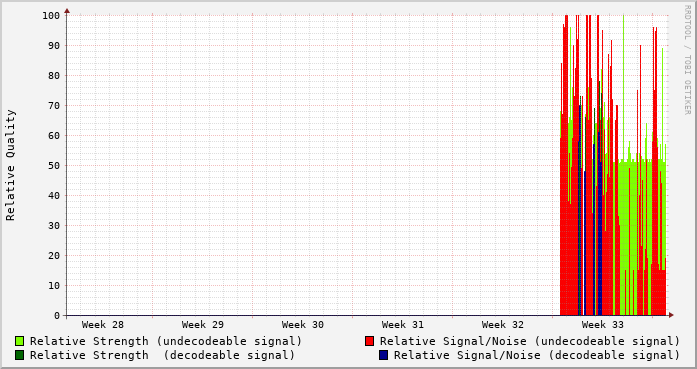Click 'Relative Strength (decodeable signal)' legend text
Screen dimensions: 697x369
162,355
